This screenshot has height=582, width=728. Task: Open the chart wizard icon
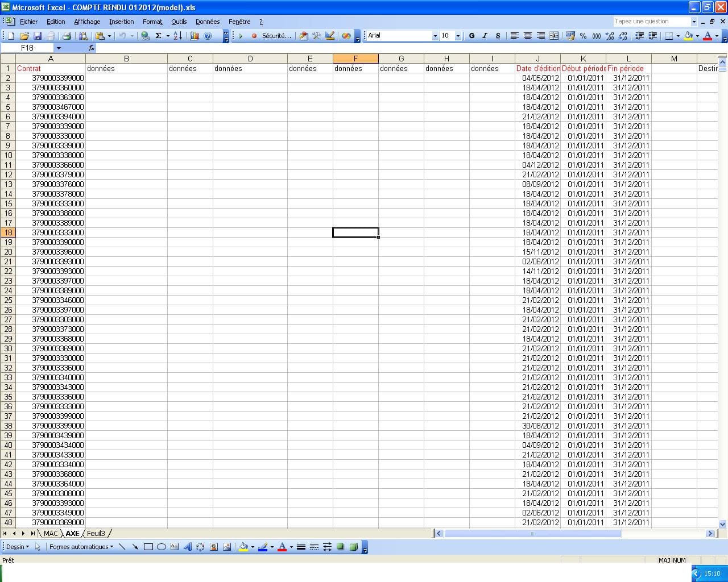(194, 36)
